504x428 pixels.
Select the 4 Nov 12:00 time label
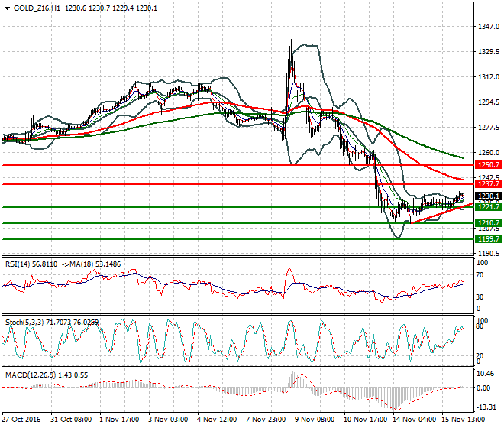pos(217,420)
